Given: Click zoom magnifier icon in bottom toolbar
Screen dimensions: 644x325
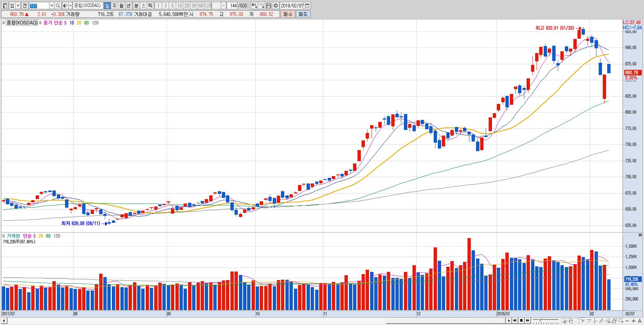Looking at the screenshot, I should [x=621, y=321].
